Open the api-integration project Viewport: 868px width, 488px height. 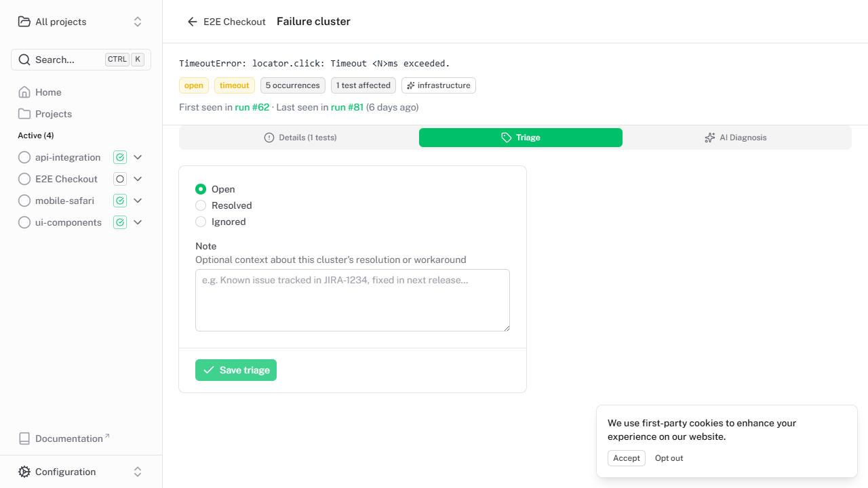(x=68, y=157)
